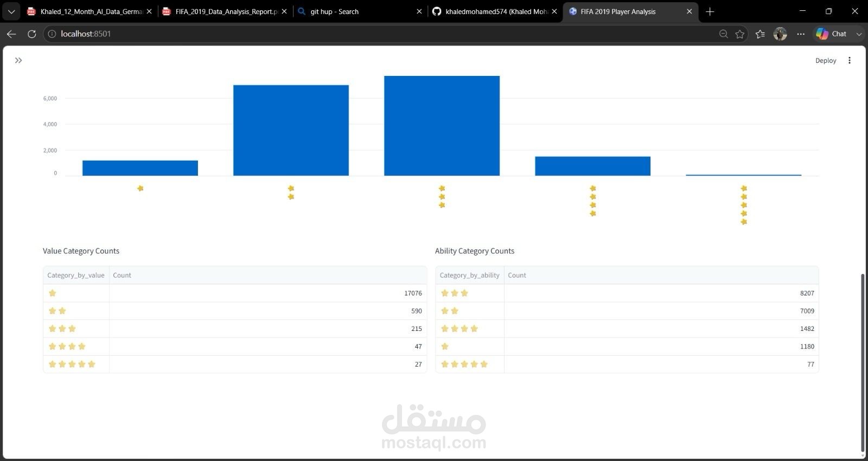Click Count header in Ability Category table

coord(661,275)
